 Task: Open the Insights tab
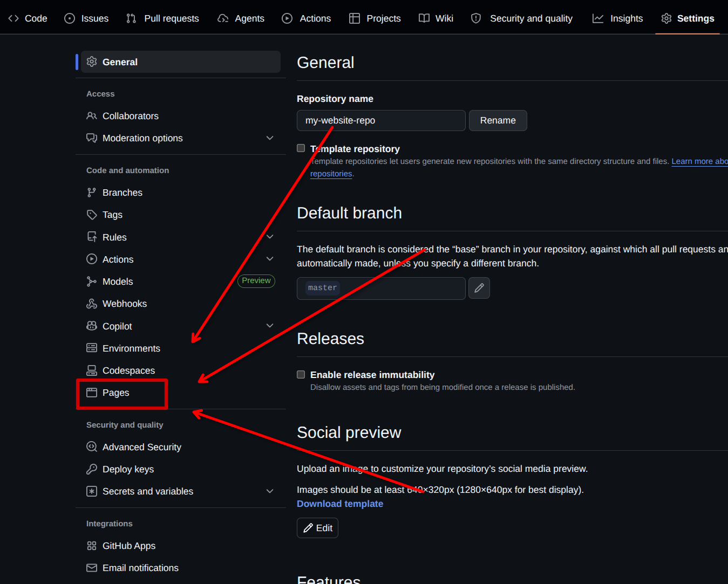click(618, 18)
